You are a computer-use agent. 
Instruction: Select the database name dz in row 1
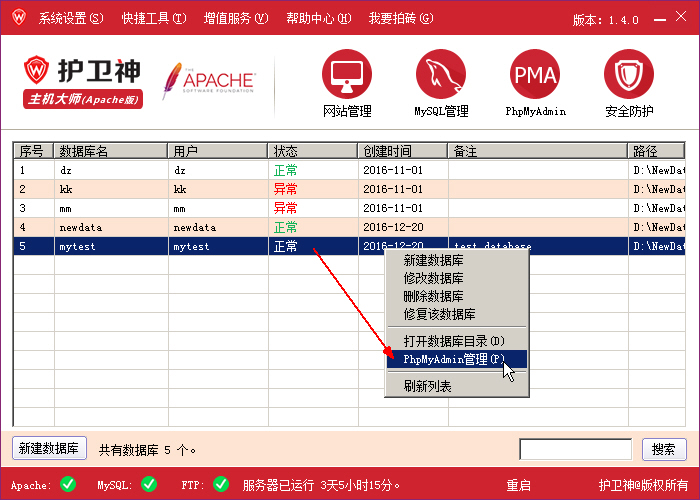tap(66, 171)
